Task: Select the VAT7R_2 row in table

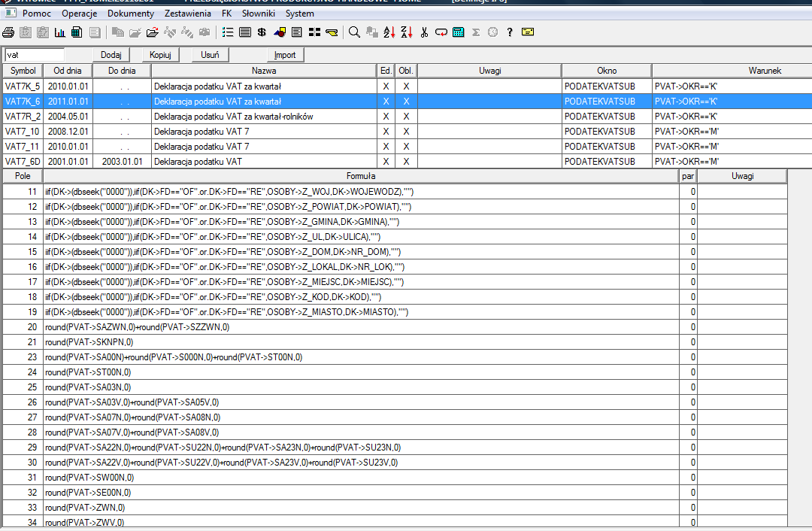Action: pos(23,117)
